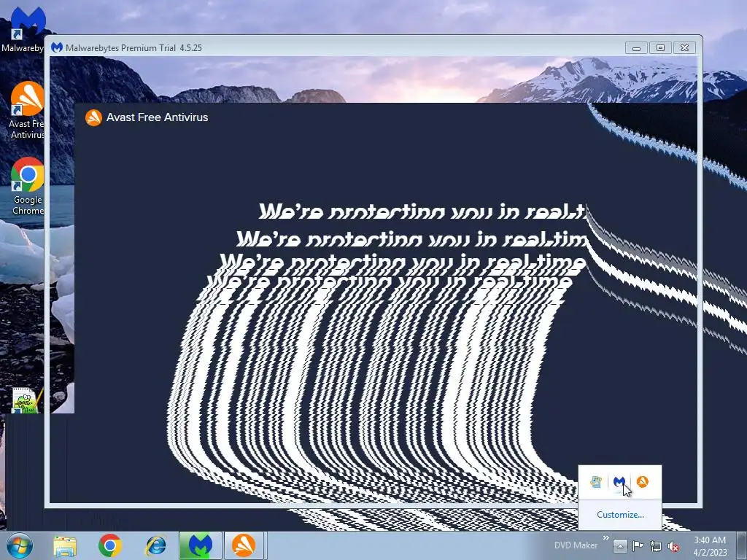Launch Chrome from the taskbar

(110, 545)
